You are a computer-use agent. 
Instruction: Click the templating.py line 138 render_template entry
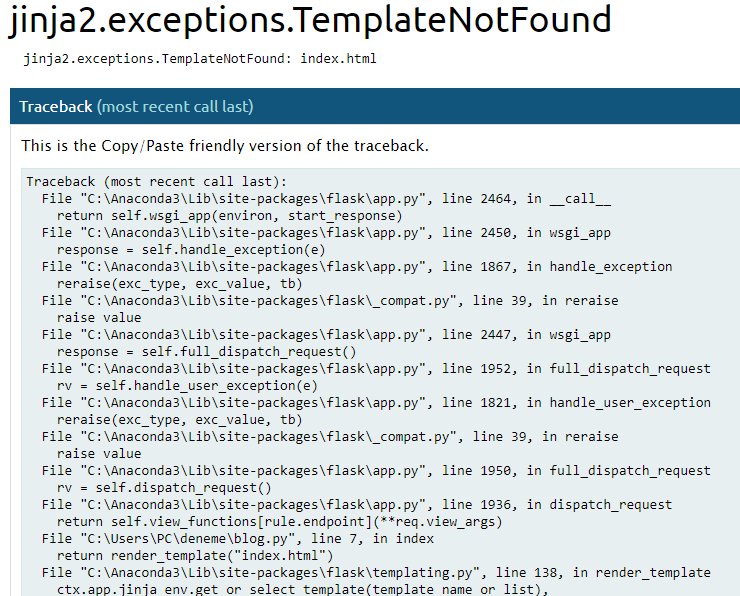pos(376,573)
